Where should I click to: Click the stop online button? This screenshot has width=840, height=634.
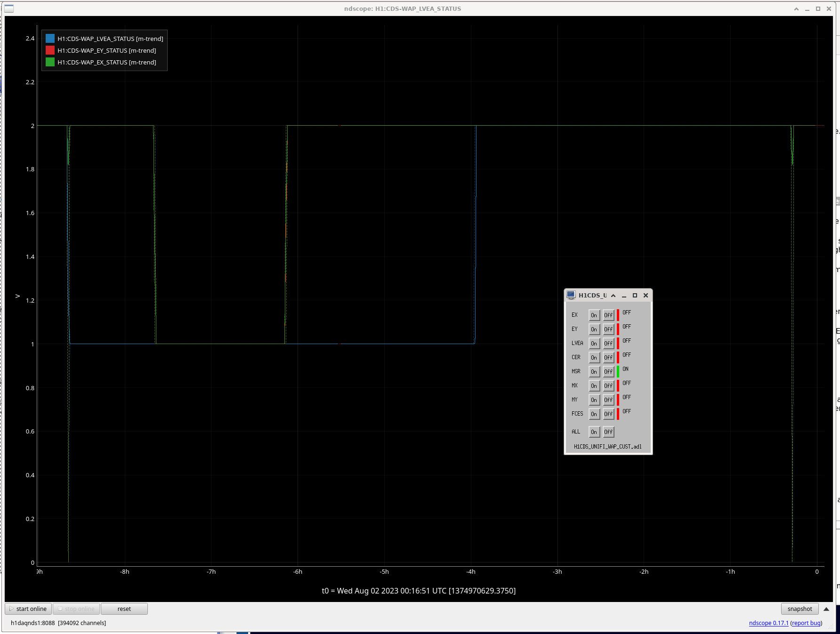[x=76, y=609]
